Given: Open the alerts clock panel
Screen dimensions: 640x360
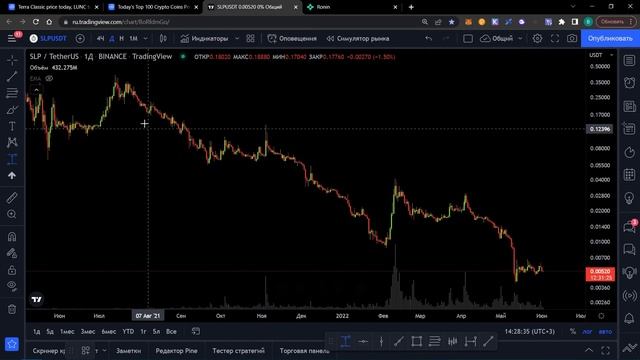Looking at the screenshot, I should [629, 83].
